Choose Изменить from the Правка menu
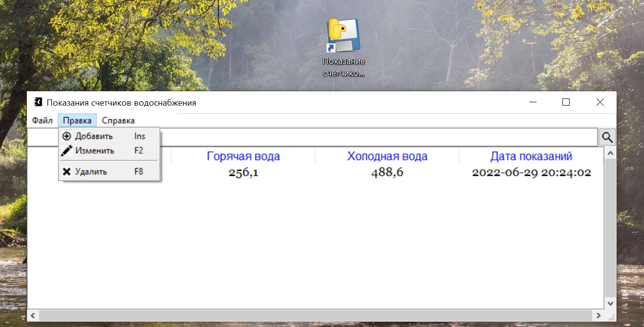The height and width of the screenshot is (327, 644). pos(109,151)
